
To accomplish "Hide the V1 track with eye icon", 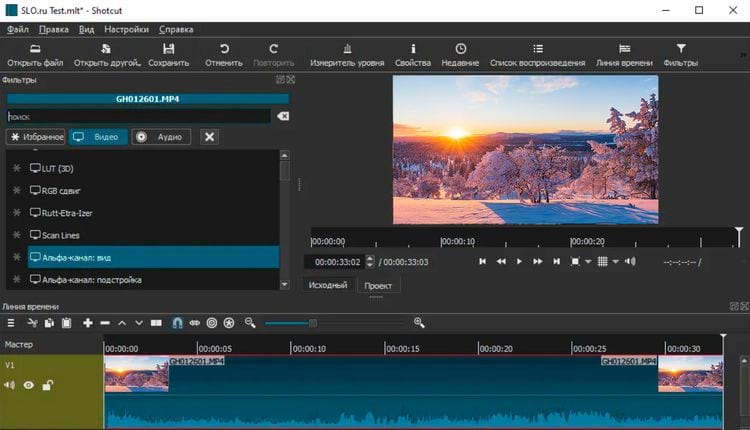I will [29, 385].
